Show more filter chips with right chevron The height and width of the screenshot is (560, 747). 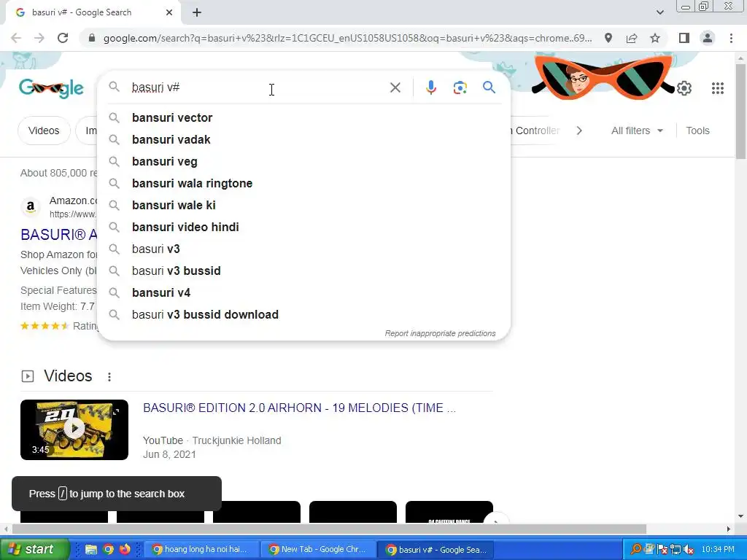coord(578,131)
